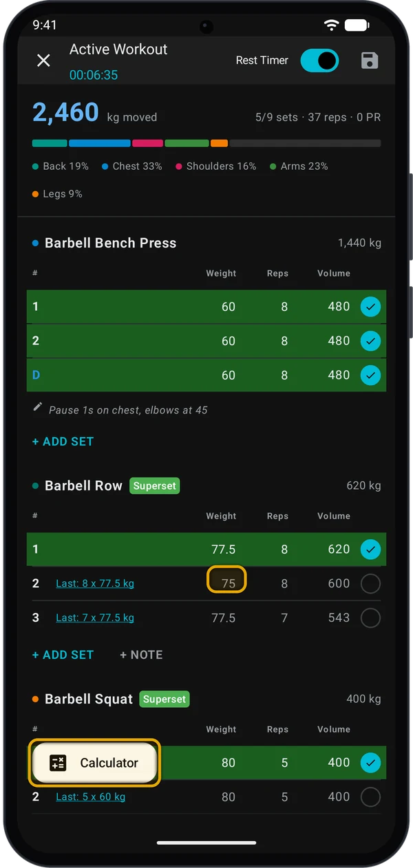Mark Barbell Row set 2 as complete

[x=370, y=584]
